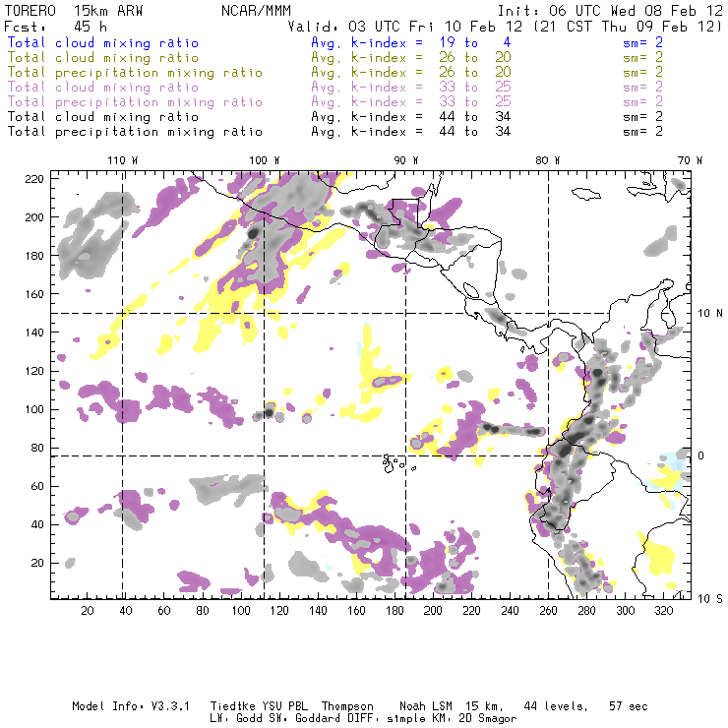The height and width of the screenshot is (728, 728).
Task: Click the 10 S latitude label
Action: click(710, 599)
